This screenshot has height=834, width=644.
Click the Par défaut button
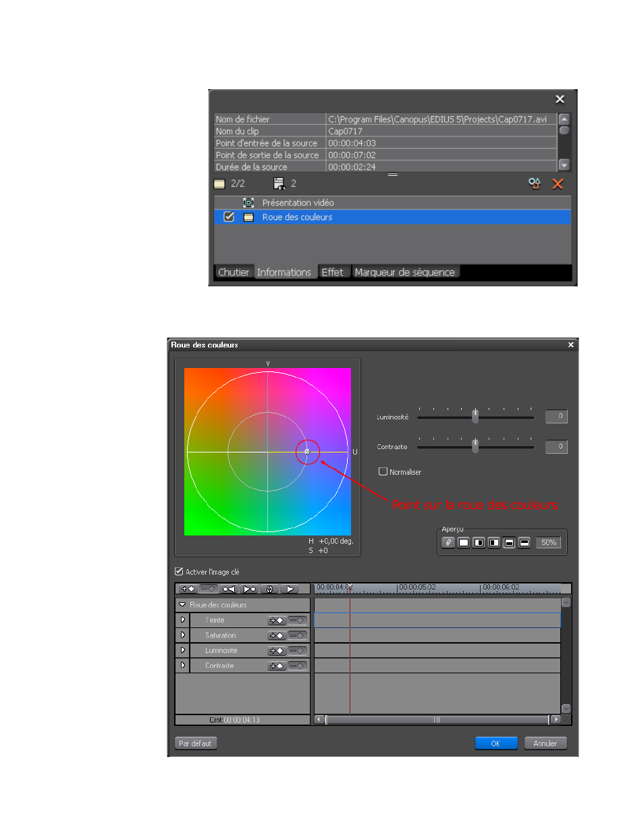point(196,744)
